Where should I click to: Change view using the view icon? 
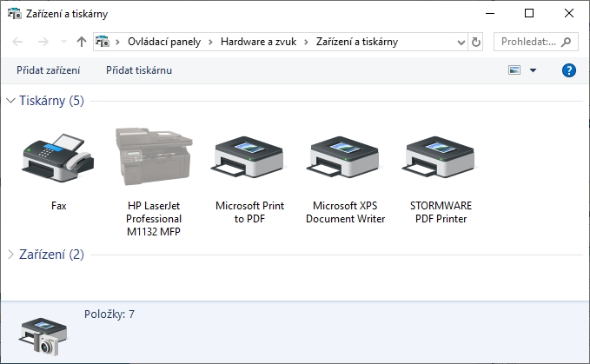tap(514, 70)
